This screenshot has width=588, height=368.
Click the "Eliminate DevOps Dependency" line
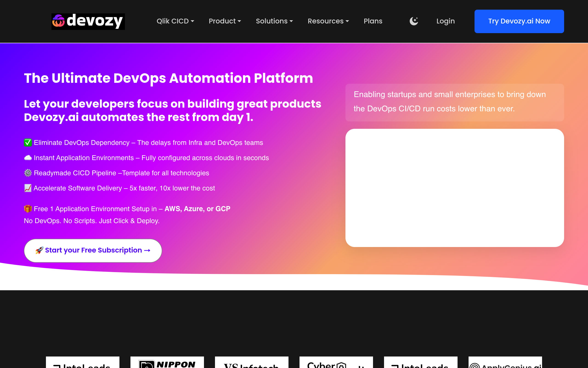tap(143, 143)
